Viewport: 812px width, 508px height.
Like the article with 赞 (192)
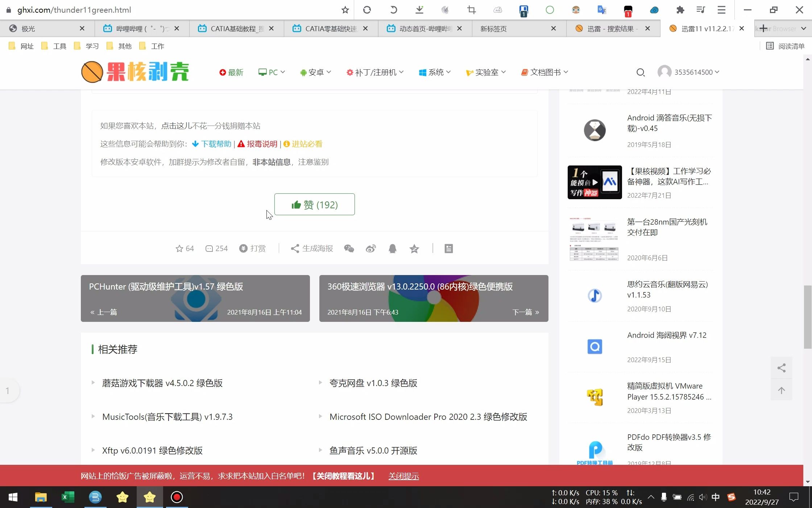click(x=314, y=204)
